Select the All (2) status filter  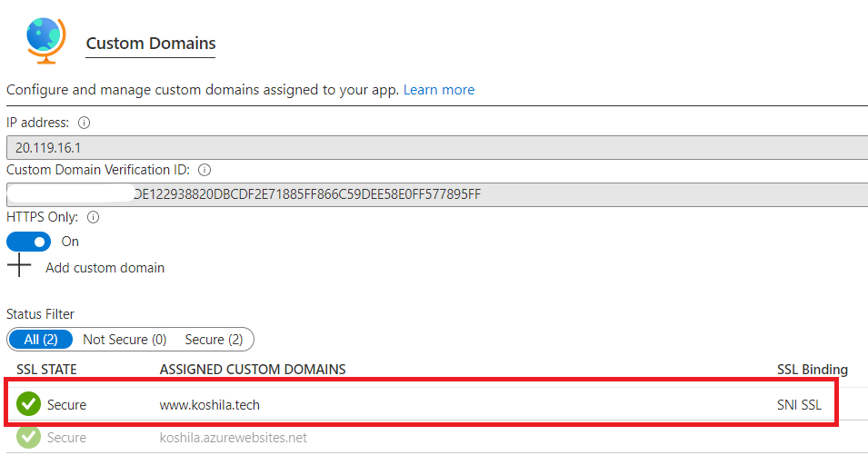pos(41,340)
